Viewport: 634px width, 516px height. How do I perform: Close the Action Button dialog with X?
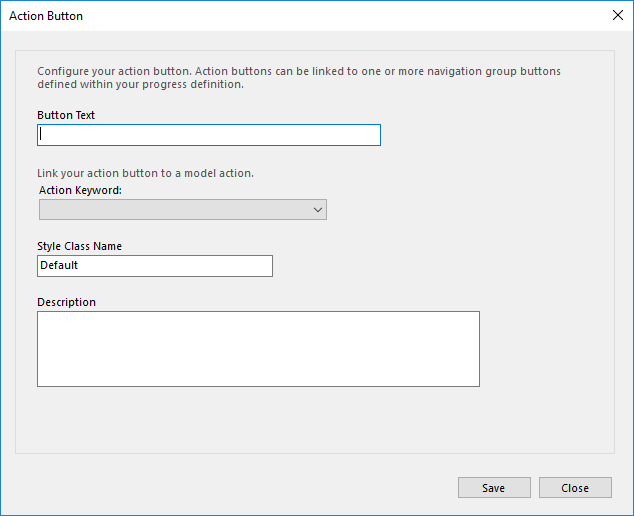(617, 16)
